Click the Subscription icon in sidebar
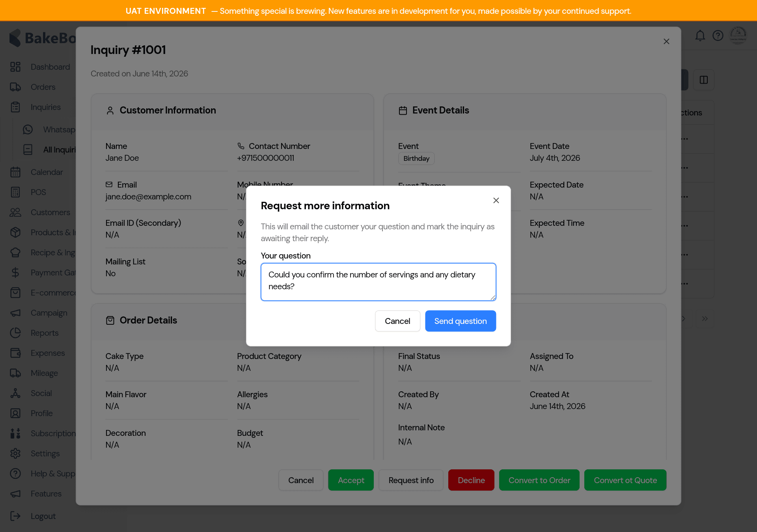Image resolution: width=757 pixels, height=532 pixels. click(15, 433)
